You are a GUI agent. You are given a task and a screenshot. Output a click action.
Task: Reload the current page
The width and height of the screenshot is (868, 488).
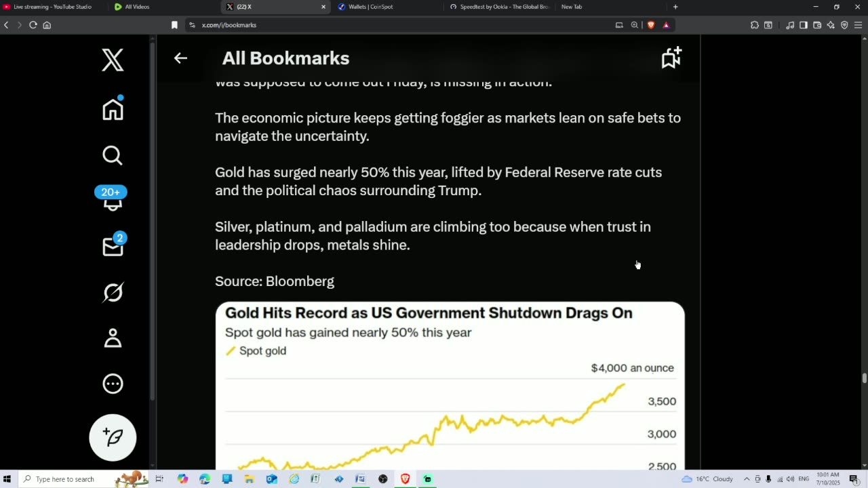click(x=33, y=25)
